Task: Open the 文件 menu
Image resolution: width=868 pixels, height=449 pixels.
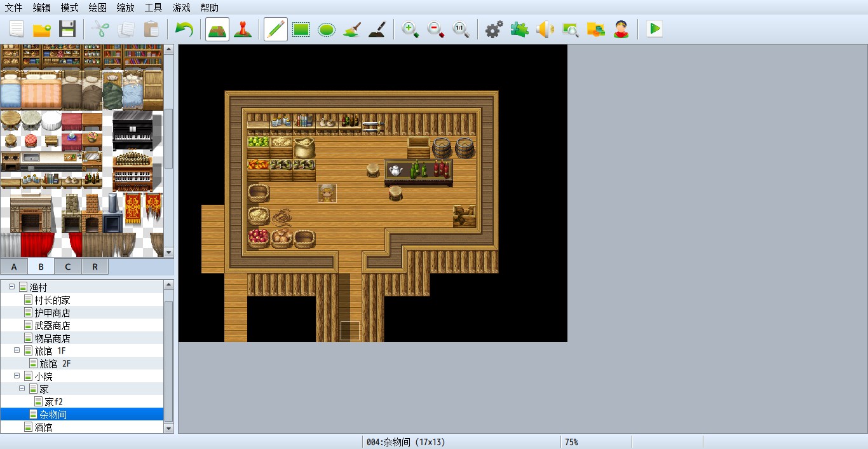Action: 14,8
